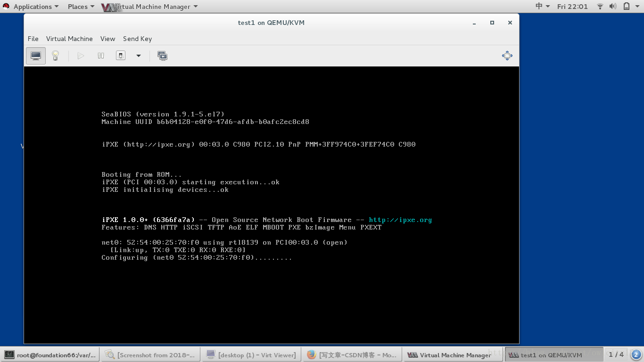Click the Features: DNS HTTP iSCSI line
Image resolution: width=644 pixels, height=362 pixels.
[x=241, y=228]
